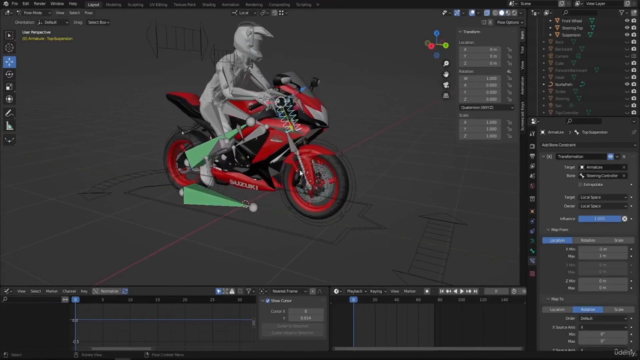Switch to Sculpting workspace tab
This screenshot has height=360, width=640.
point(135,4)
